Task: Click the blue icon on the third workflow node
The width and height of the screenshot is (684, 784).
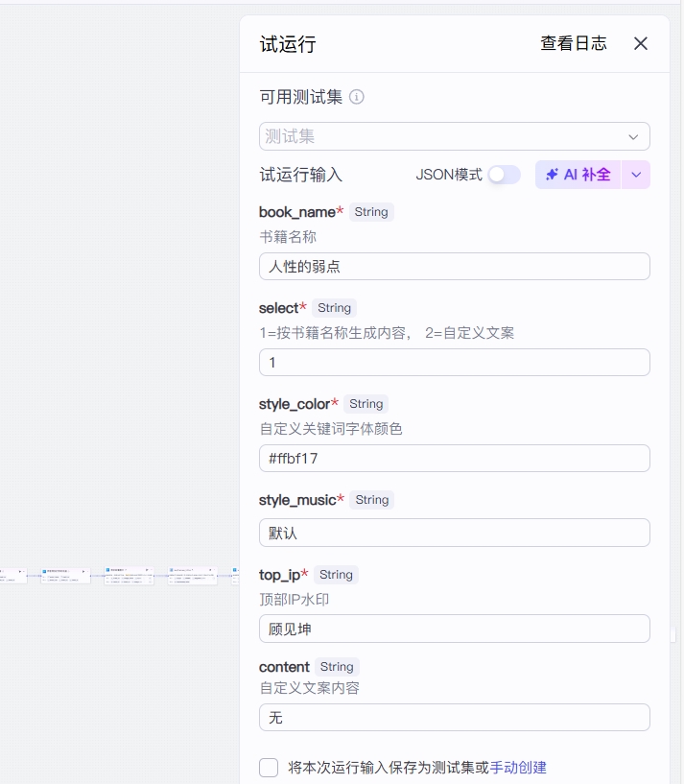Action: [108, 570]
